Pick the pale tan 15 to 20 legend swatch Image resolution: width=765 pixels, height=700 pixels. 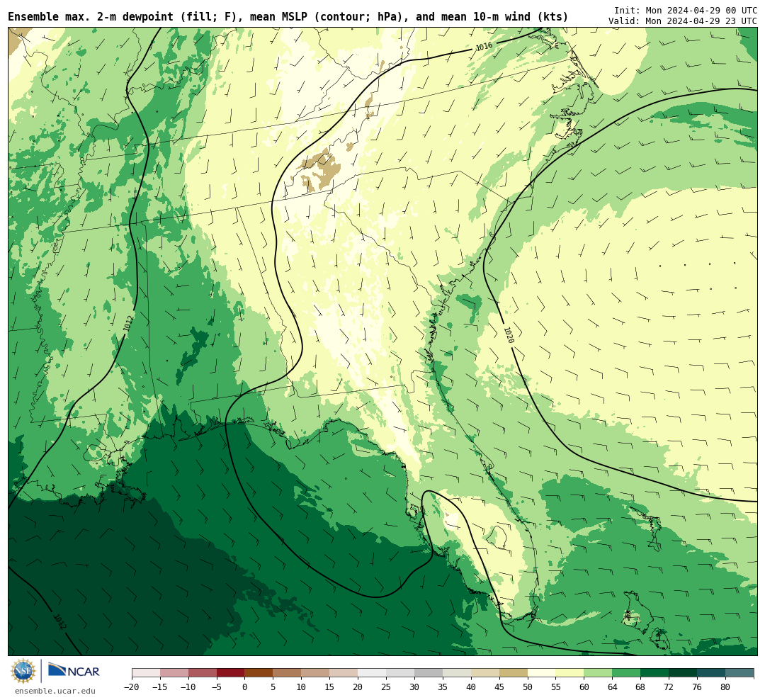click(x=344, y=672)
